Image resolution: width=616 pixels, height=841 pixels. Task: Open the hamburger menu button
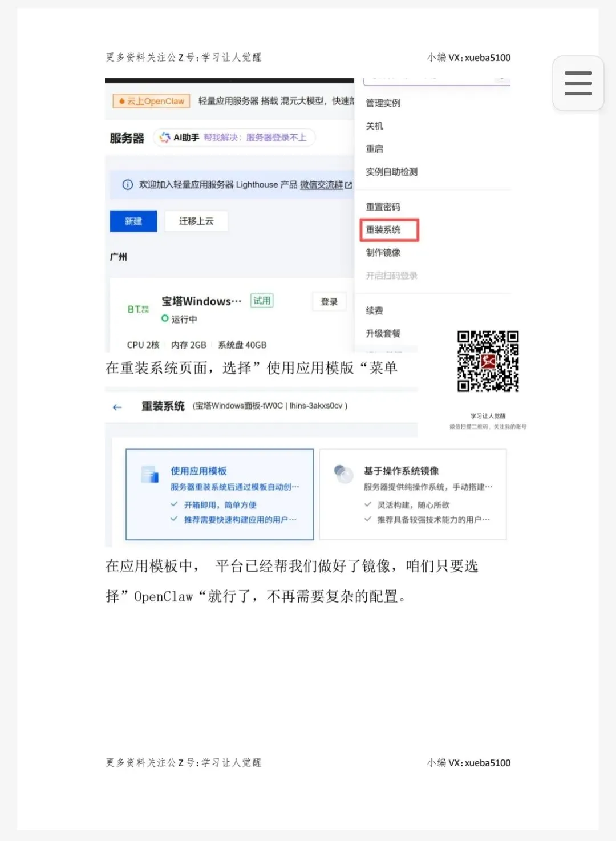coord(578,83)
